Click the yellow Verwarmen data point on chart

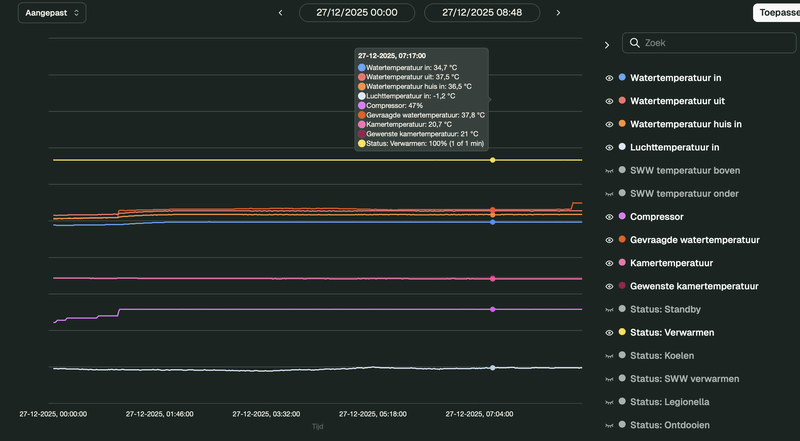(492, 160)
